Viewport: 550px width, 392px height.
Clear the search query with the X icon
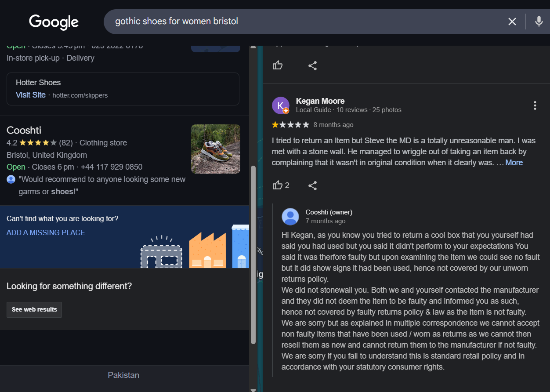tap(512, 22)
